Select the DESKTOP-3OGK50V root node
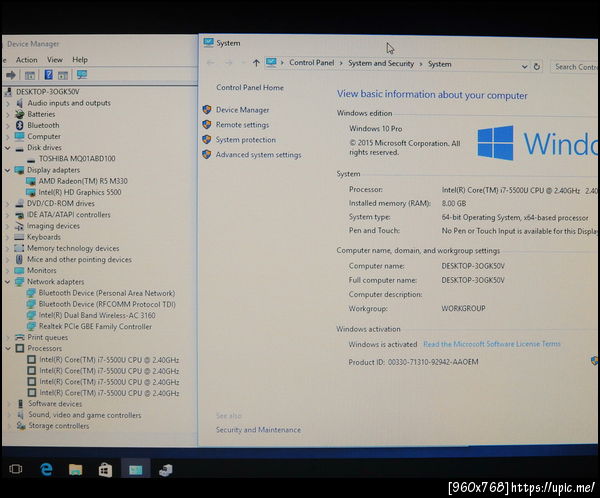600x498 pixels. point(47,91)
